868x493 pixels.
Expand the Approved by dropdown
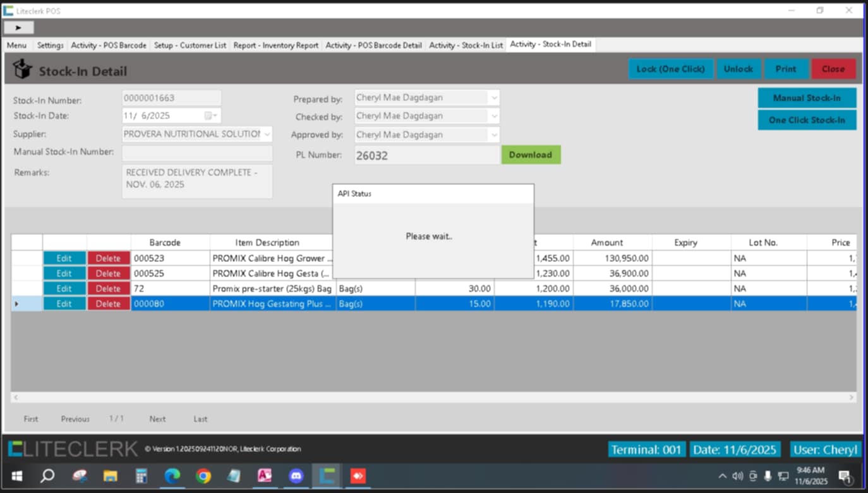493,135
